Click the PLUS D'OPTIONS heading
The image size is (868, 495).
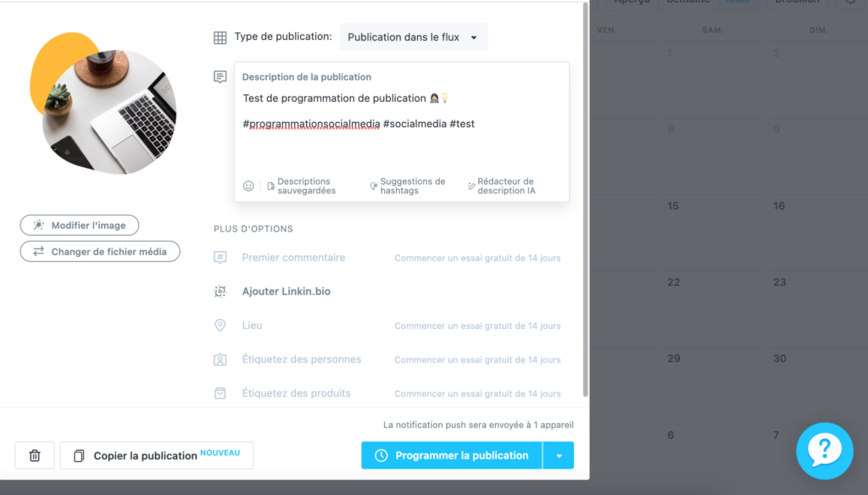(253, 229)
